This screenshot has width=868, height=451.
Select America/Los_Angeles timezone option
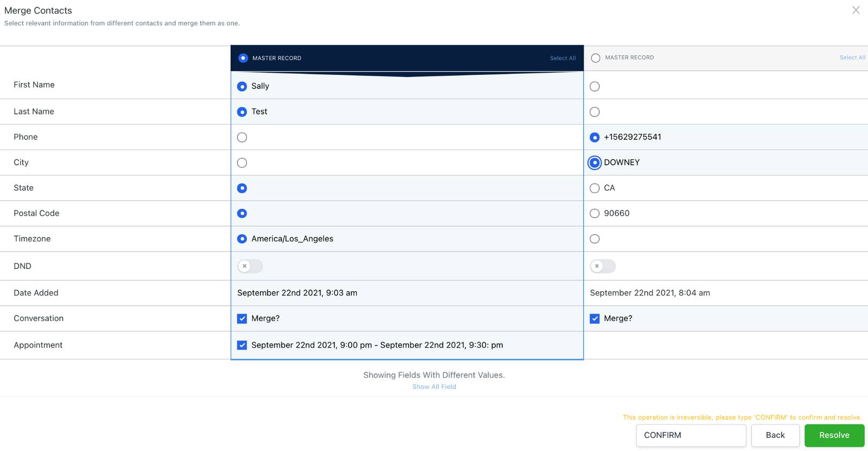[242, 239]
